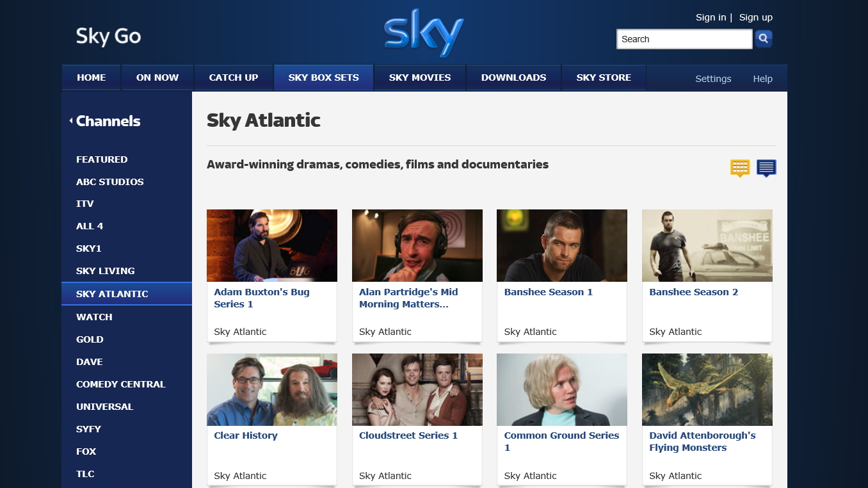Open the On Now tab
Viewport: 868px width, 488px height.
157,77
